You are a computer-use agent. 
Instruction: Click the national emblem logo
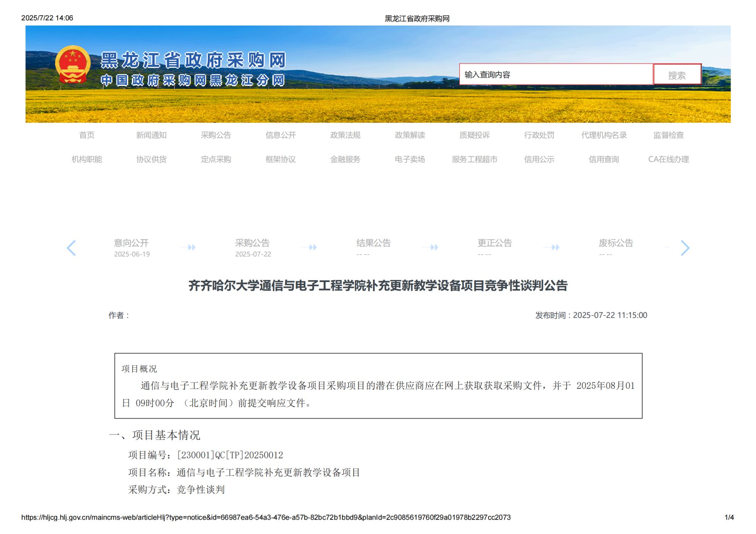point(73,65)
